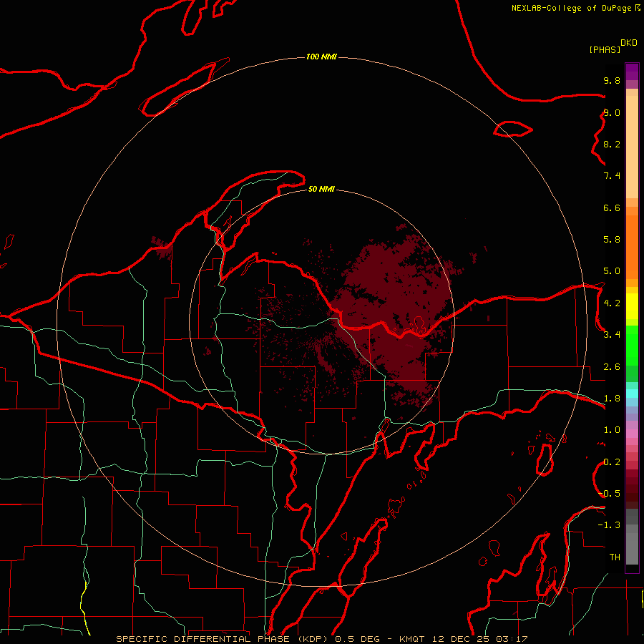Click the "0.5 DEG" elevation text
This screenshot has height=644, width=644.
click(x=357, y=639)
